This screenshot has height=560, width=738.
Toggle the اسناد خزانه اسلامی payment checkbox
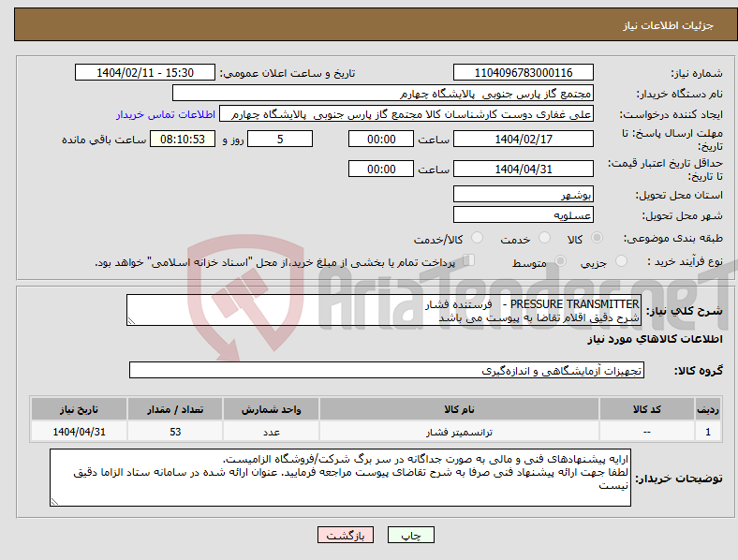coord(469,260)
